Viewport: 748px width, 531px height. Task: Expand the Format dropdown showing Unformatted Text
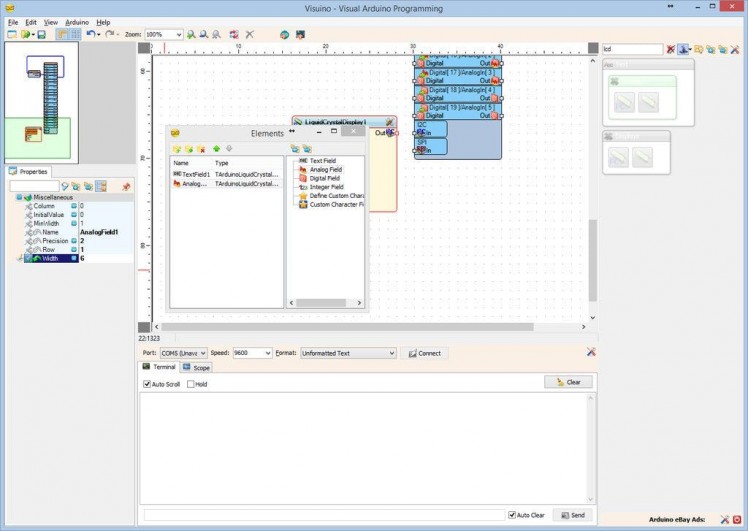pyautogui.click(x=391, y=353)
